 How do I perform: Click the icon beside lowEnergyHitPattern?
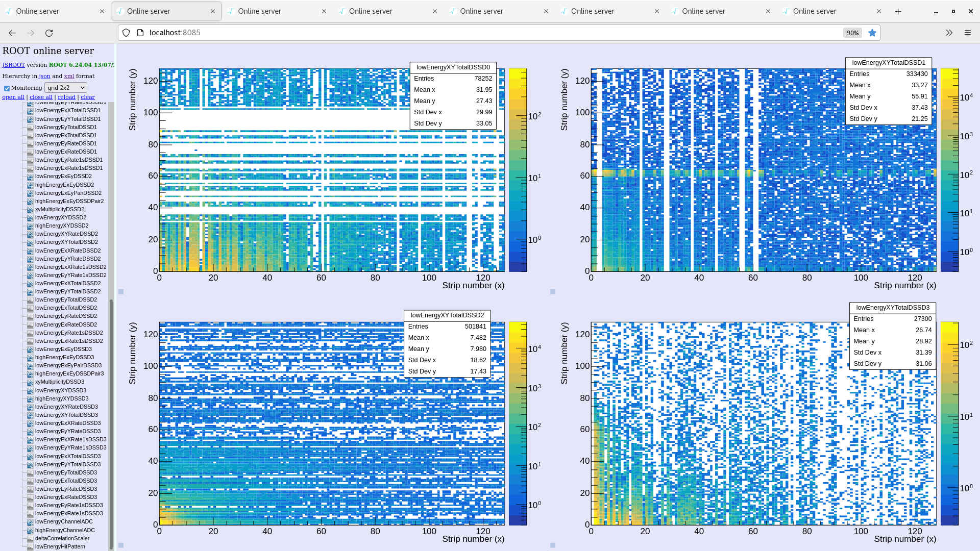pos(30,547)
